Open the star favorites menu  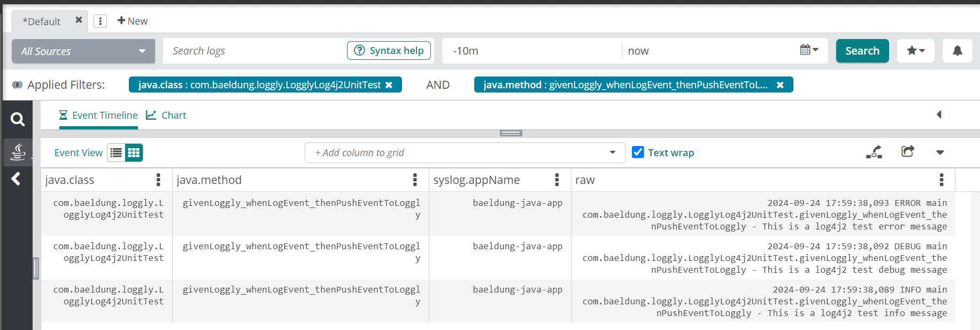(x=915, y=51)
